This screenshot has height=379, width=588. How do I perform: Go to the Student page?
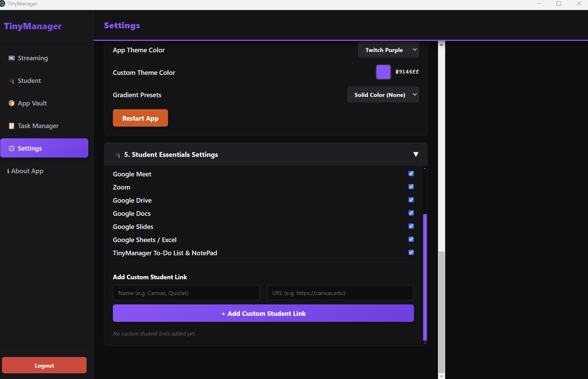[44, 81]
